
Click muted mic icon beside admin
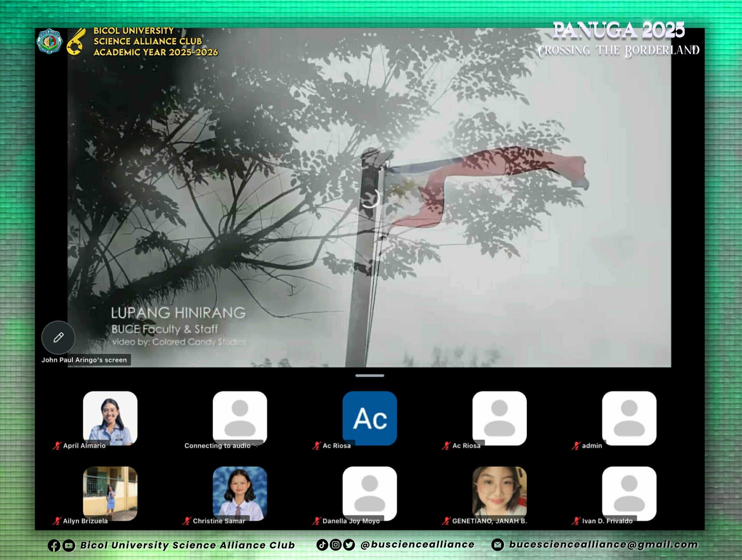576,446
